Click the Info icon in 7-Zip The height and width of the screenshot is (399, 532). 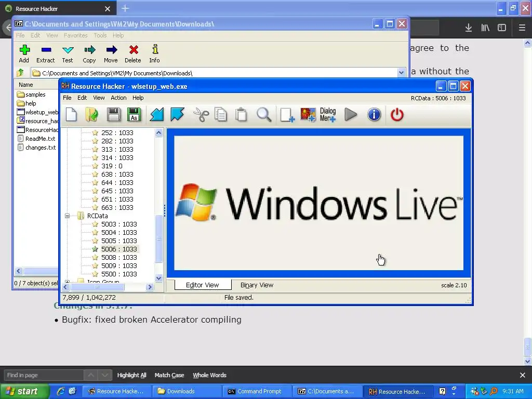155,54
